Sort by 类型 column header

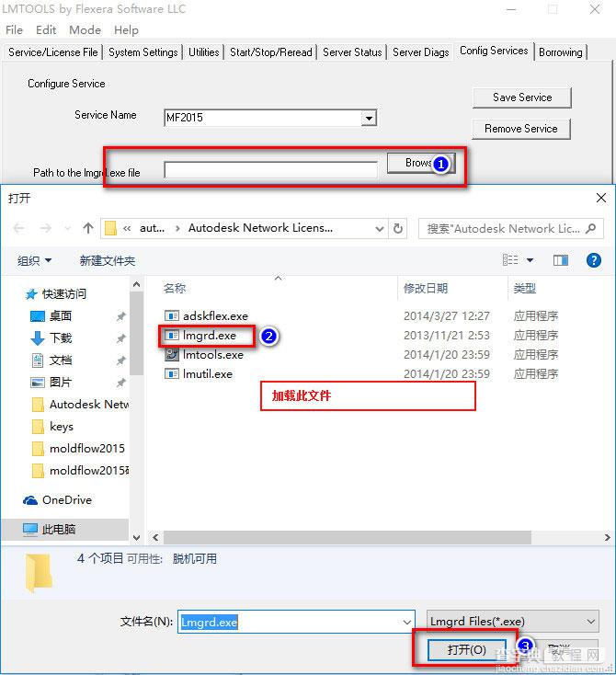click(x=524, y=288)
